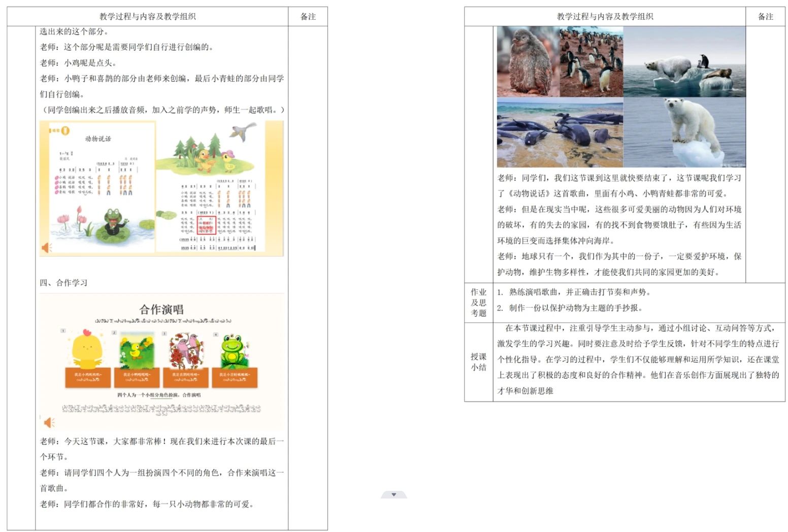Click the lone polar bear on ice photo
The image size is (788, 532).
click(684, 132)
